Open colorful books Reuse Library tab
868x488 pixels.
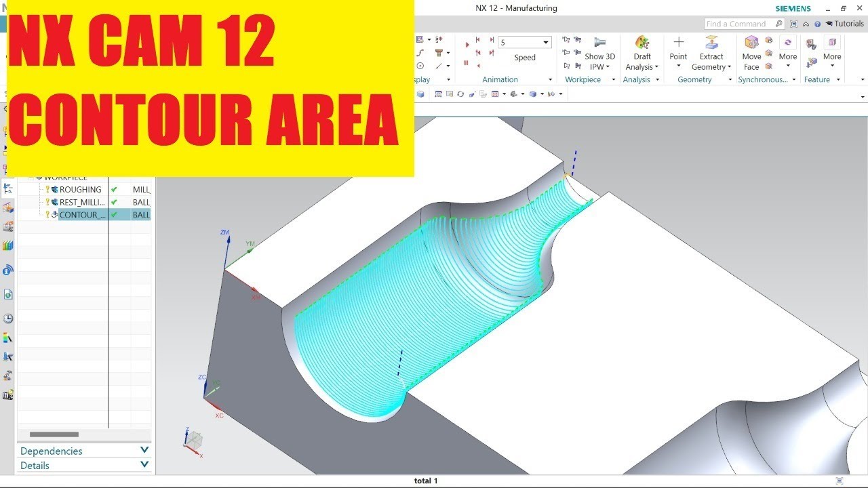[x=7, y=245]
